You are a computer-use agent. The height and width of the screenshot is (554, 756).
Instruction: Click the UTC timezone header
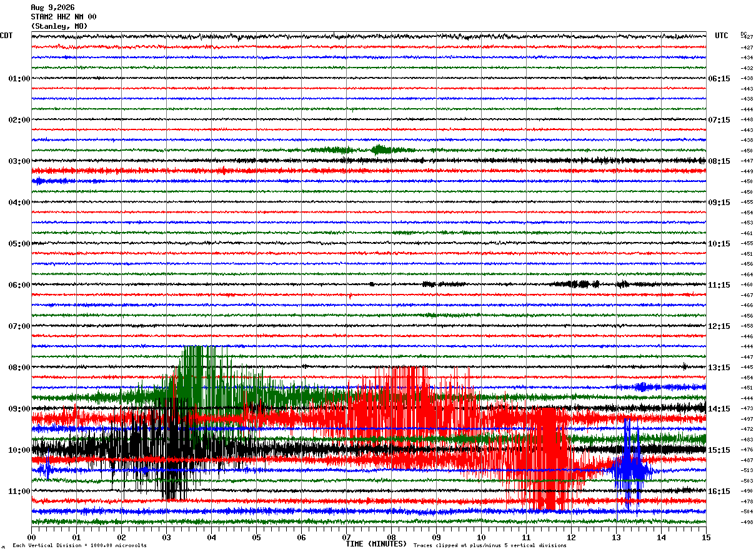[722, 36]
